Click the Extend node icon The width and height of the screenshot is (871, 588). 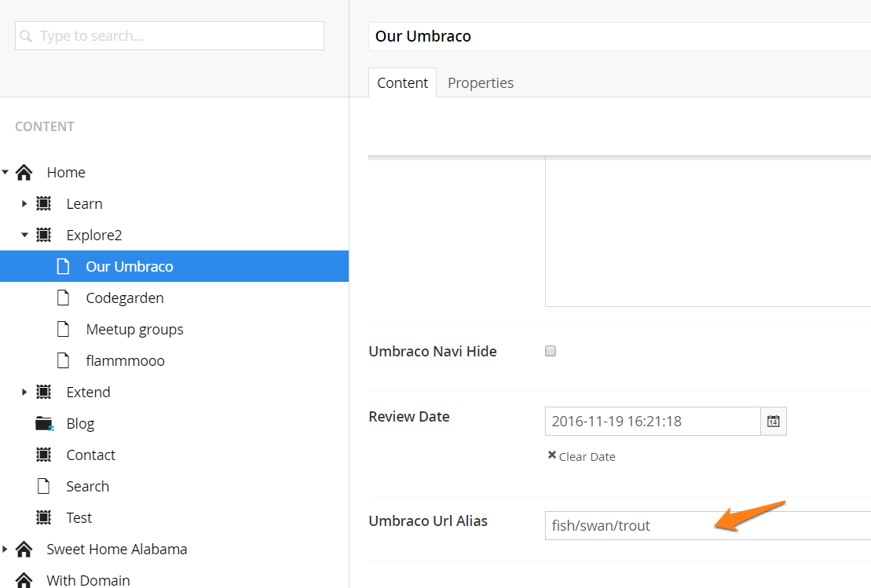pos(43,392)
